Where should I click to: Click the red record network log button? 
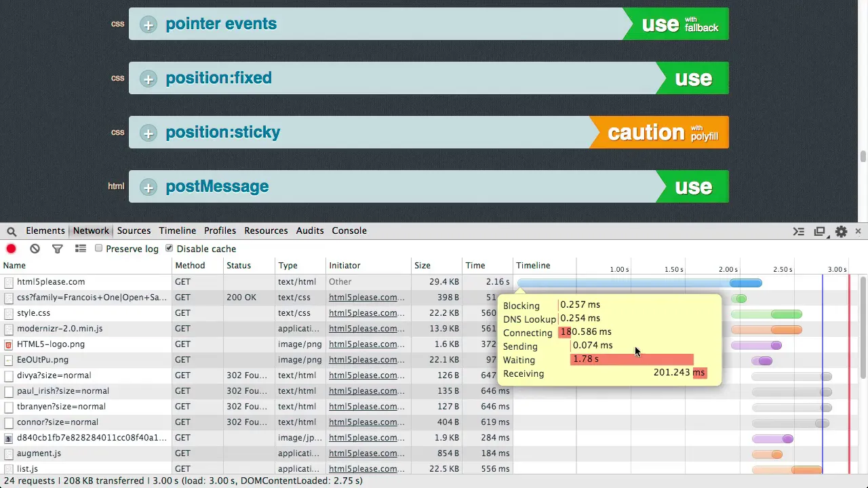pyautogui.click(x=12, y=249)
